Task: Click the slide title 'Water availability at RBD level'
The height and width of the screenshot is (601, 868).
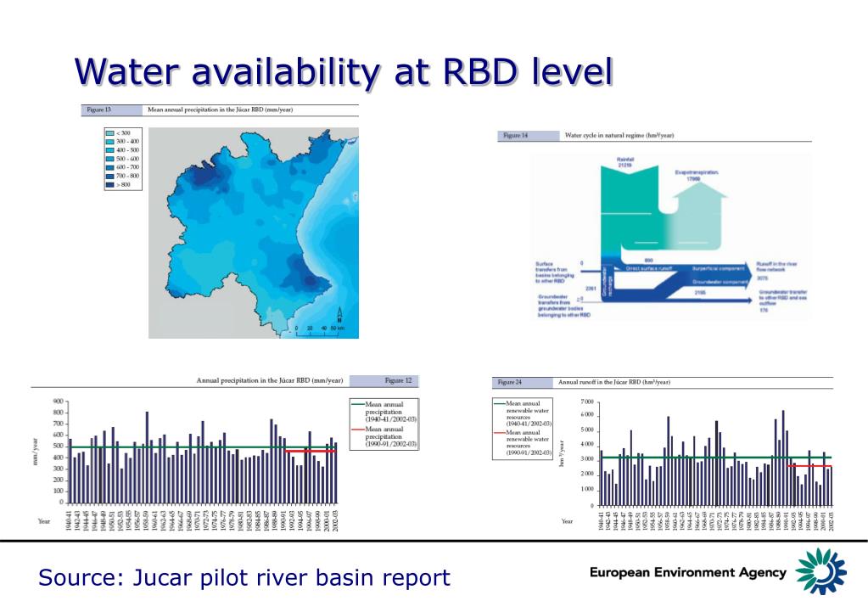Action: (344, 71)
